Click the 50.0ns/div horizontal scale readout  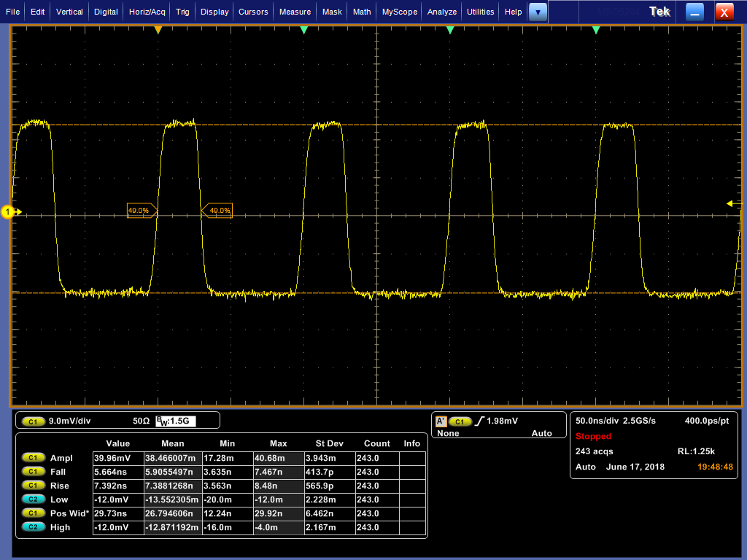tap(595, 421)
